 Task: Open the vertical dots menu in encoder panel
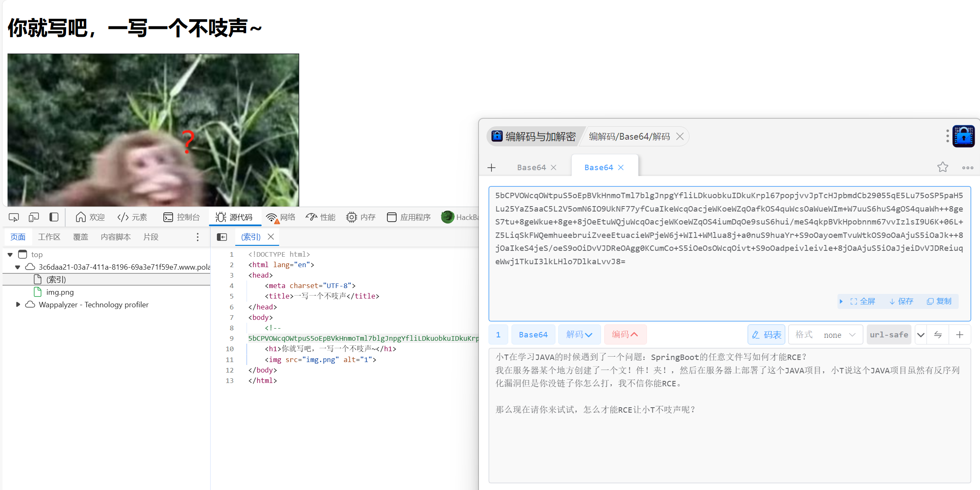947,136
